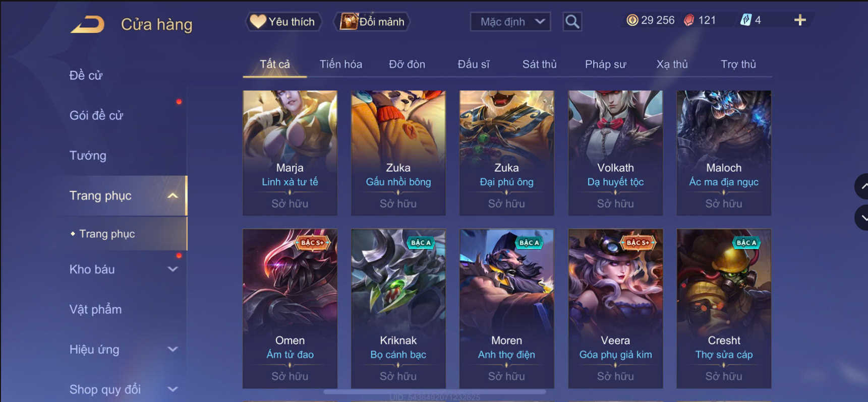Switch to the Sát thủ tab

coord(539,64)
